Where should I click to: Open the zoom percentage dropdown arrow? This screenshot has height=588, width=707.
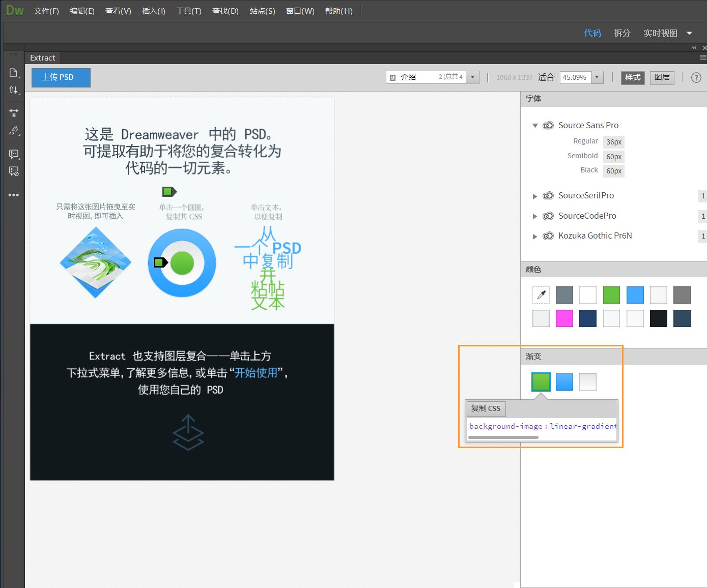(x=598, y=77)
